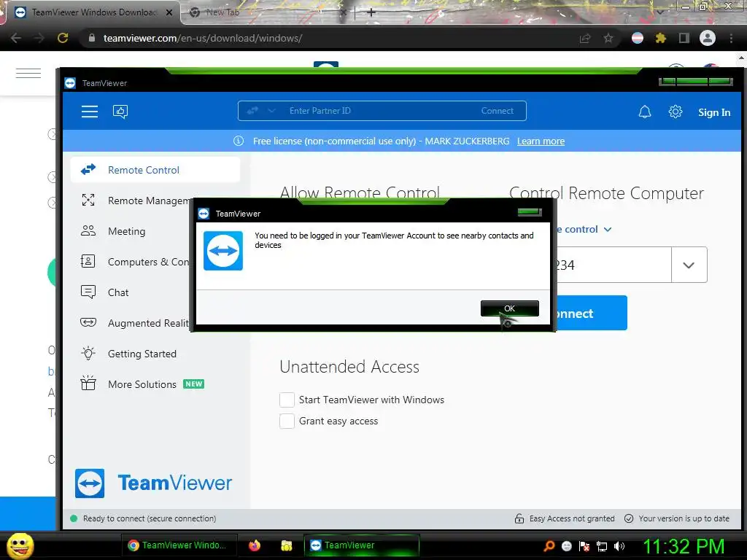Click the license info circle icon

point(239,141)
